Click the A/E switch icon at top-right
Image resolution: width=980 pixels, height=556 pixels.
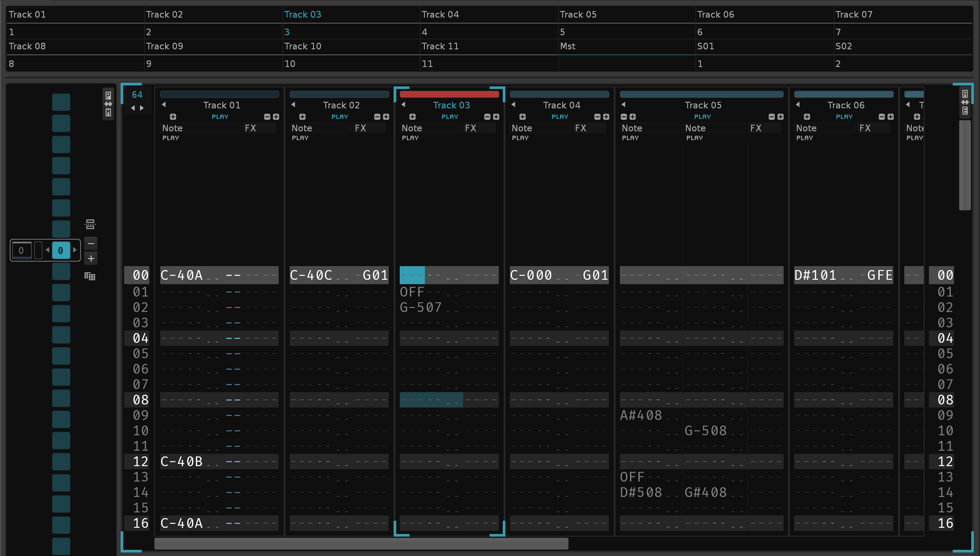pos(965,102)
